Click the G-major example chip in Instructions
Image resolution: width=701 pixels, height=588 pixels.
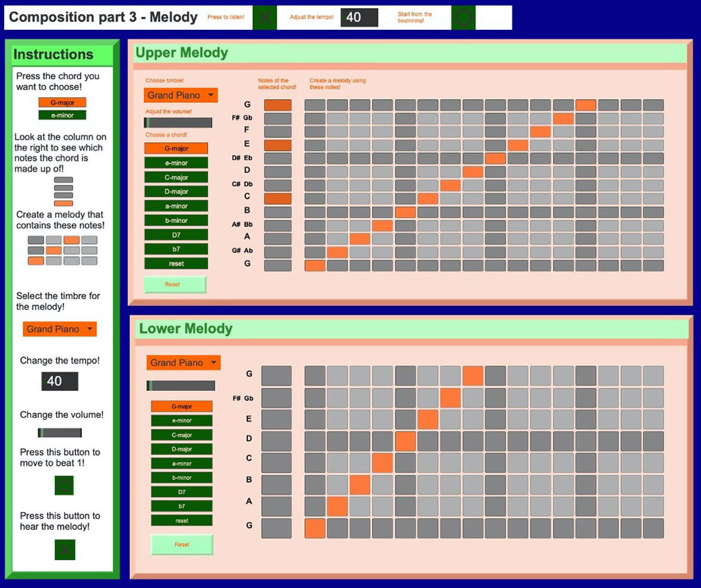point(62,103)
